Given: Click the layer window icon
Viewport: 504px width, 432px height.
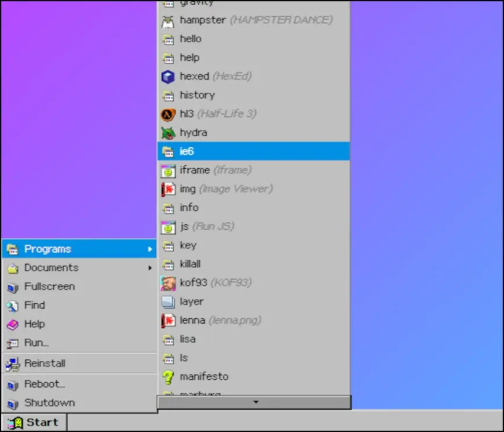Looking at the screenshot, I should tap(168, 302).
